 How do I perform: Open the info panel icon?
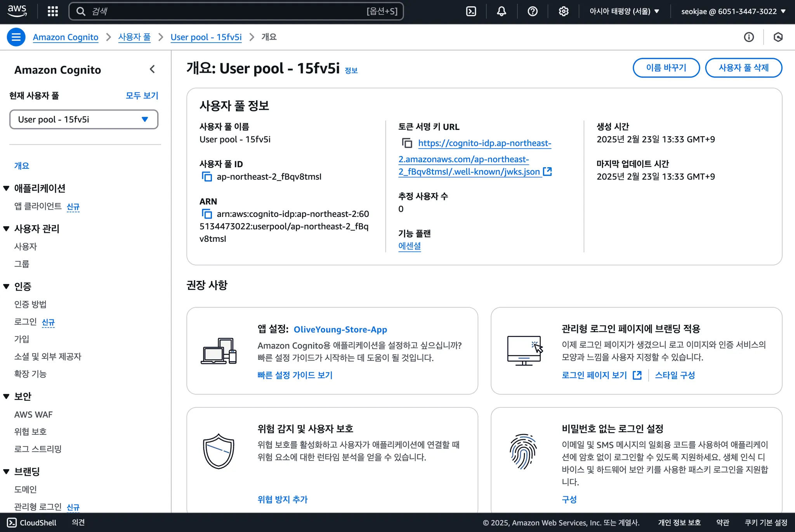coord(749,37)
